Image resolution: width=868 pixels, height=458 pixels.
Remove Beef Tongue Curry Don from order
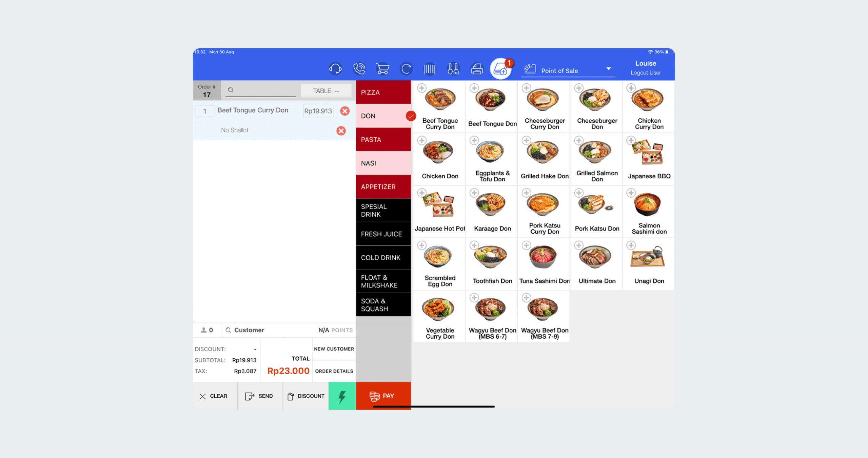click(x=344, y=110)
